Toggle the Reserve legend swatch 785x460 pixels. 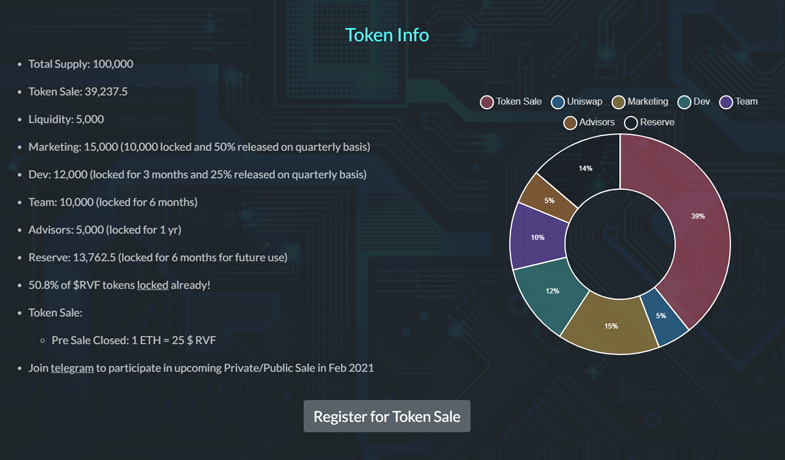click(631, 123)
